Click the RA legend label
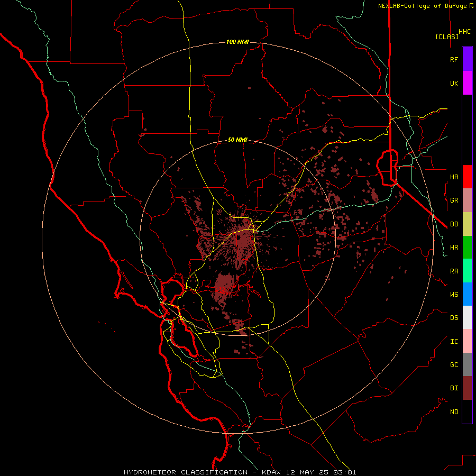The image size is (476, 476). click(x=454, y=271)
